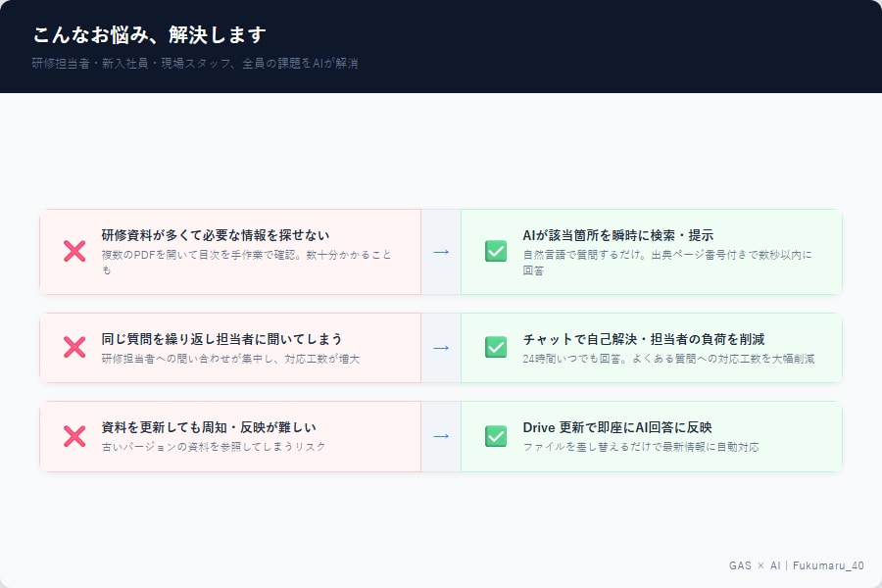Click the blue arrow in the 研修資料が多くて row
Viewport: 882px width, 588px height.
pos(441,252)
